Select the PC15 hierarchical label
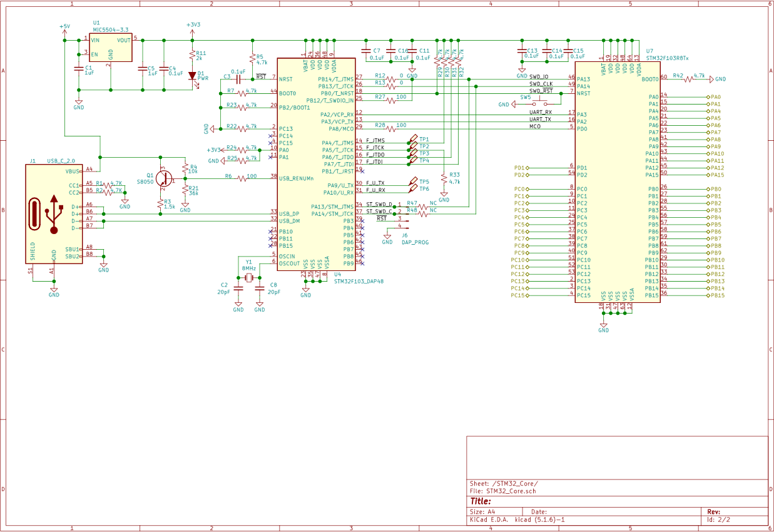774x532 pixels. [519, 295]
